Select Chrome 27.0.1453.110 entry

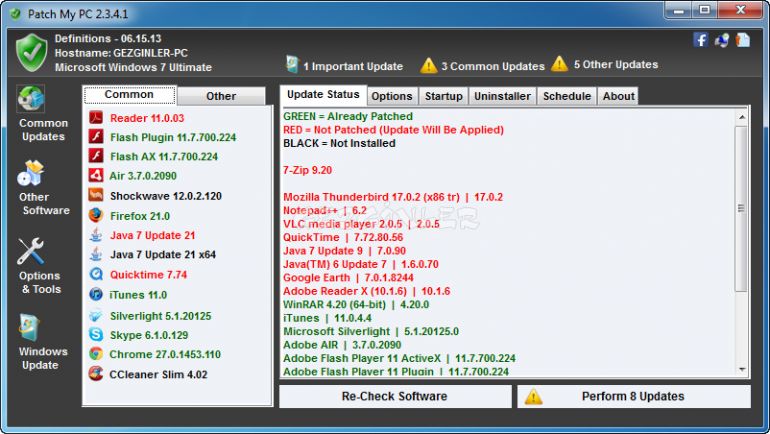pyautogui.click(x=165, y=354)
